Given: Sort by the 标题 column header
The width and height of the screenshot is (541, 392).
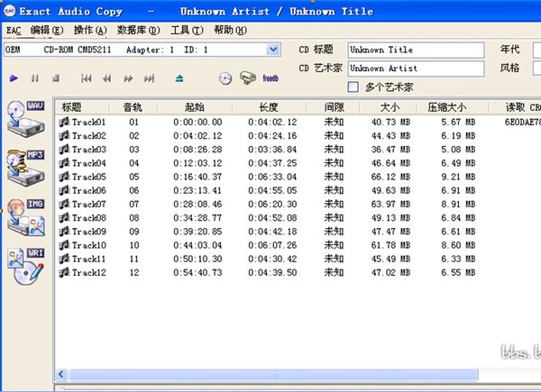Looking at the screenshot, I should pos(82,107).
